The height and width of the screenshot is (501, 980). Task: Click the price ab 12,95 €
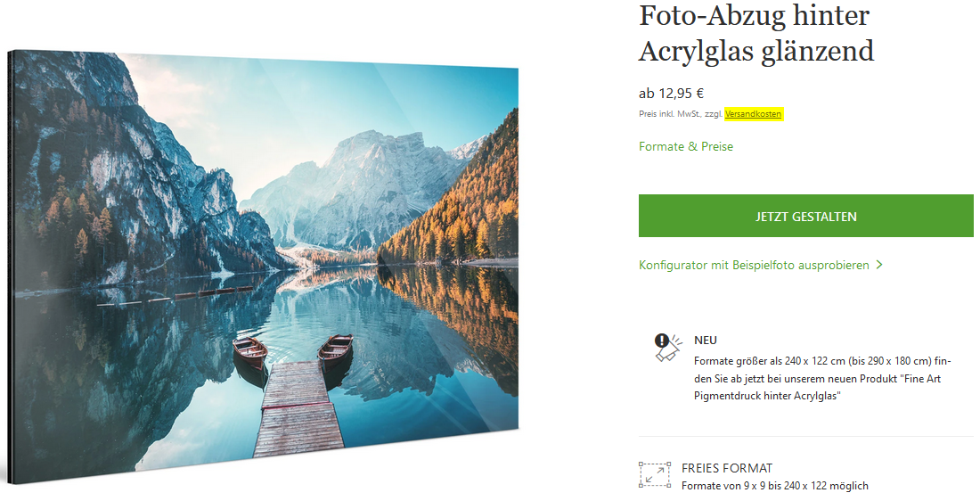coord(671,94)
